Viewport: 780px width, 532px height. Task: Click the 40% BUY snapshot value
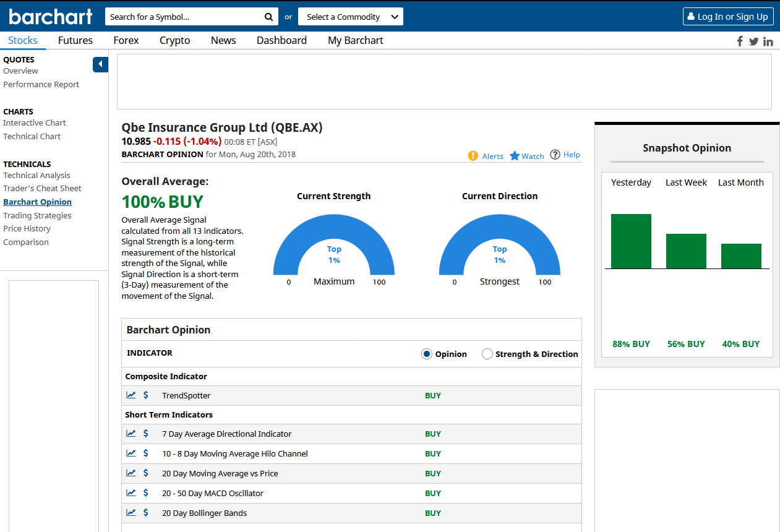point(741,344)
